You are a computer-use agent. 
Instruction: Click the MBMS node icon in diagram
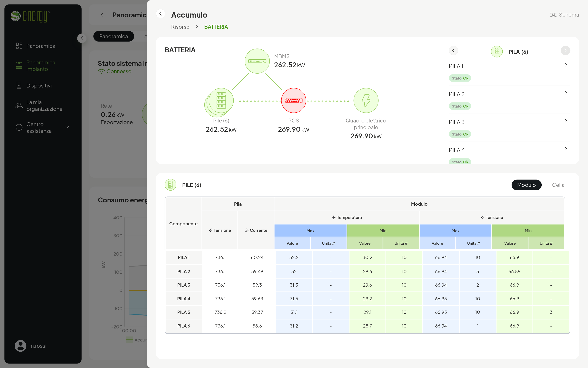coord(257,61)
